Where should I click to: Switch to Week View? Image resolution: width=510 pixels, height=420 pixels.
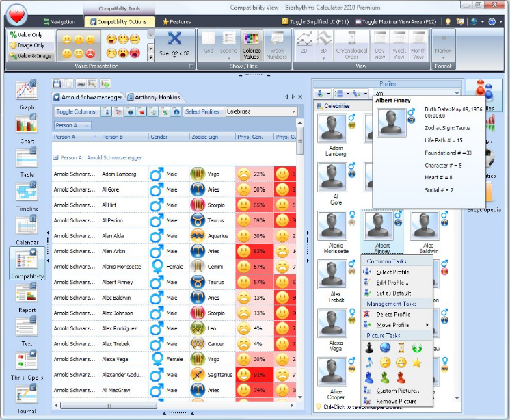click(399, 44)
